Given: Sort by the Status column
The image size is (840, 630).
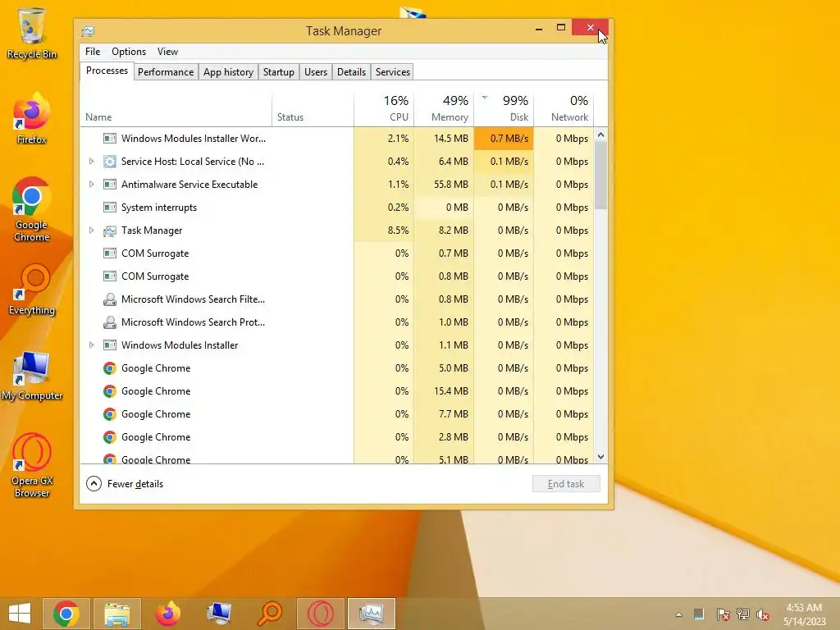Looking at the screenshot, I should 313,108.
